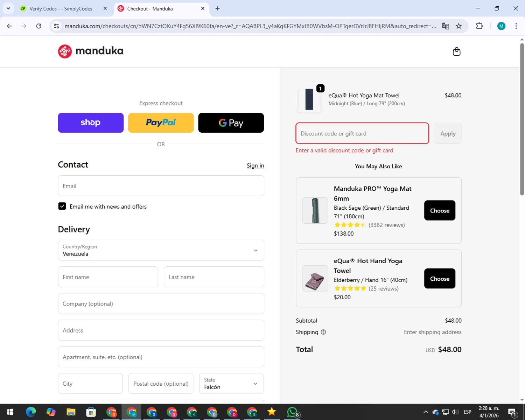Open the Windows Start menu
Image resolution: width=525 pixels, height=420 pixels.
point(10,412)
